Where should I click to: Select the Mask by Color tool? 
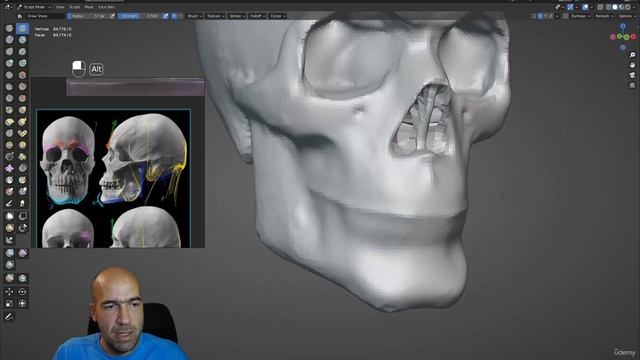[22, 278]
